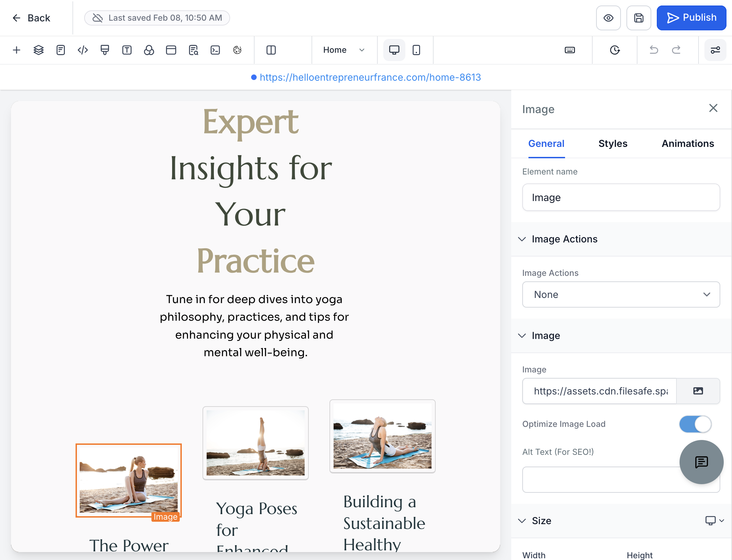Click Last saved status badge
The image size is (732, 560).
[x=157, y=18]
